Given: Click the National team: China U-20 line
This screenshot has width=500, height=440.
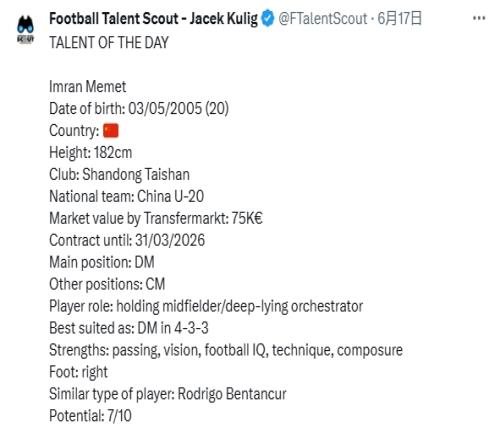Looking at the screenshot, I should pos(126,196).
